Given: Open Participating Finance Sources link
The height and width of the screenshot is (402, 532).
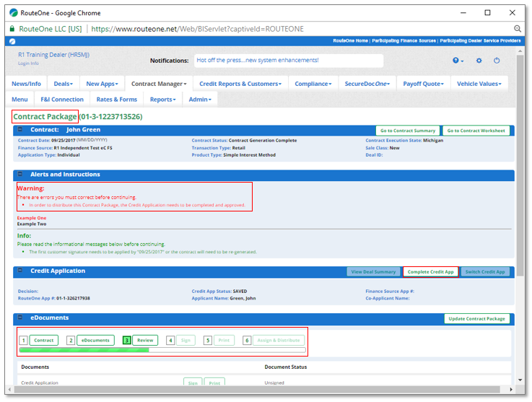Looking at the screenshot, I should (x=404, y=40).
